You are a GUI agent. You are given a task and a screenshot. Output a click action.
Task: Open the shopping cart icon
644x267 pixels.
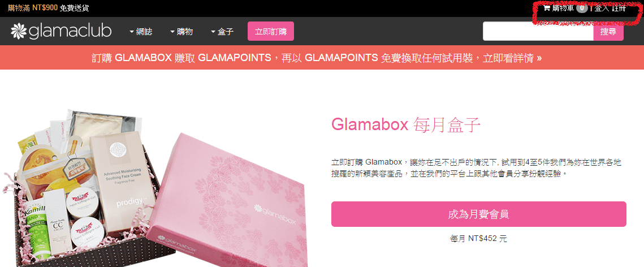point(547,8)
